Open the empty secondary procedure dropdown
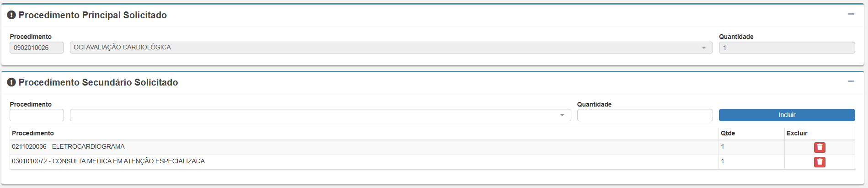 click(320, 115)
